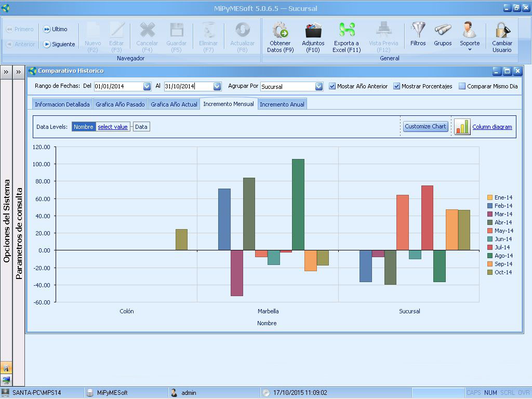Go to the Anterior record

20,44
